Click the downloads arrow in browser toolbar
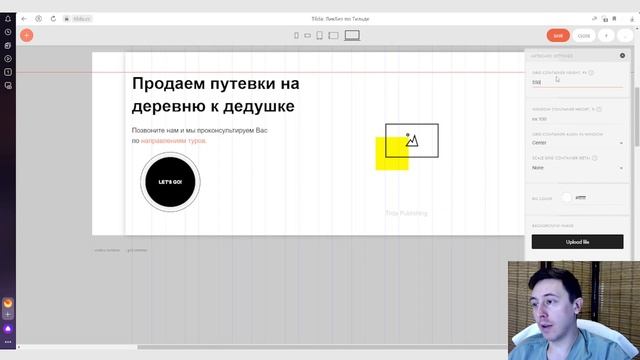The width and height of the screenshot is (640, 360). click(x=632, y=19)
